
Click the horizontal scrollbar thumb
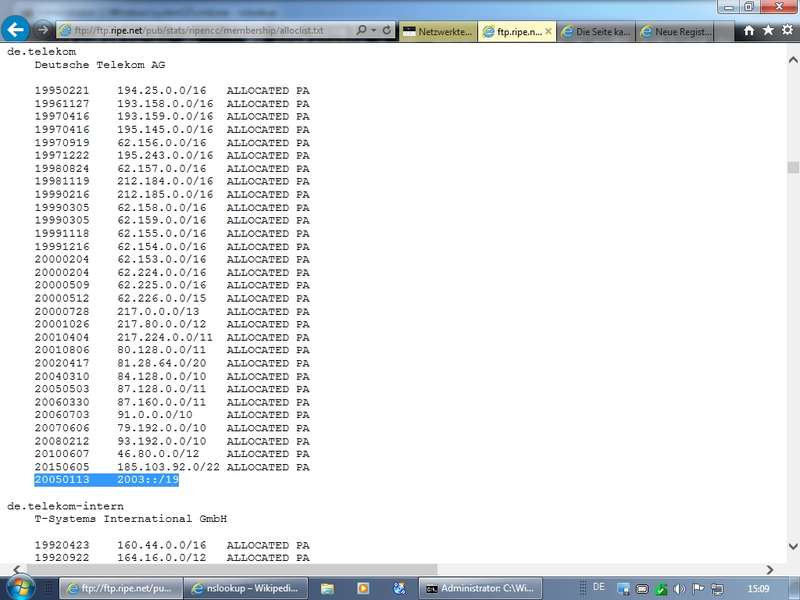click(x=232, y=569)
